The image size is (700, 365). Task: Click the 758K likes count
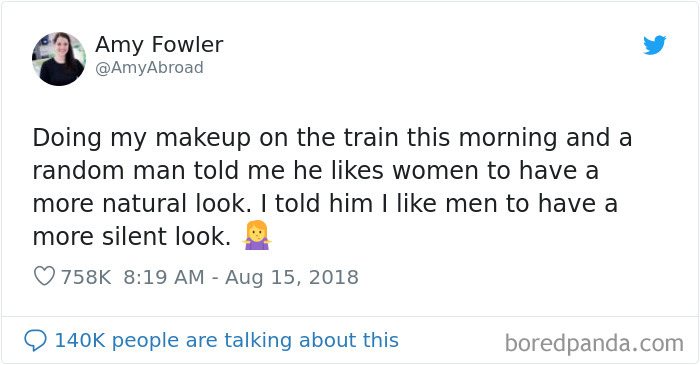pos(86,277)
